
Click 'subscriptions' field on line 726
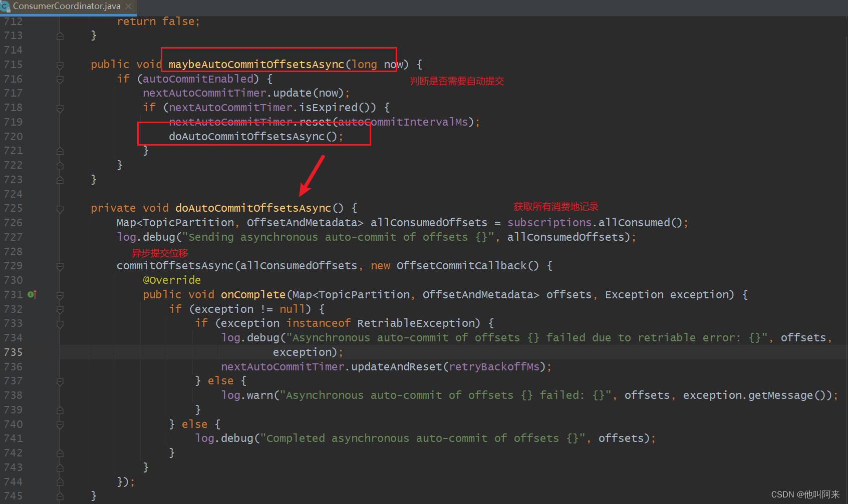[549, 223]
